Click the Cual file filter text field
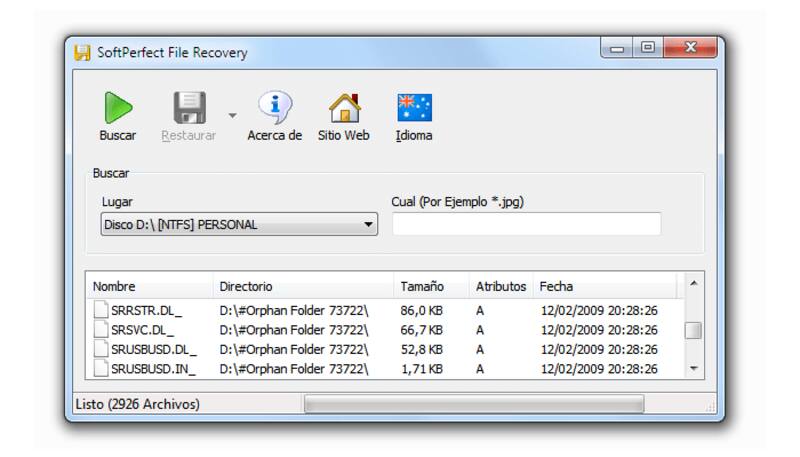Screen dimensions: 800x457 pos(526,224)
